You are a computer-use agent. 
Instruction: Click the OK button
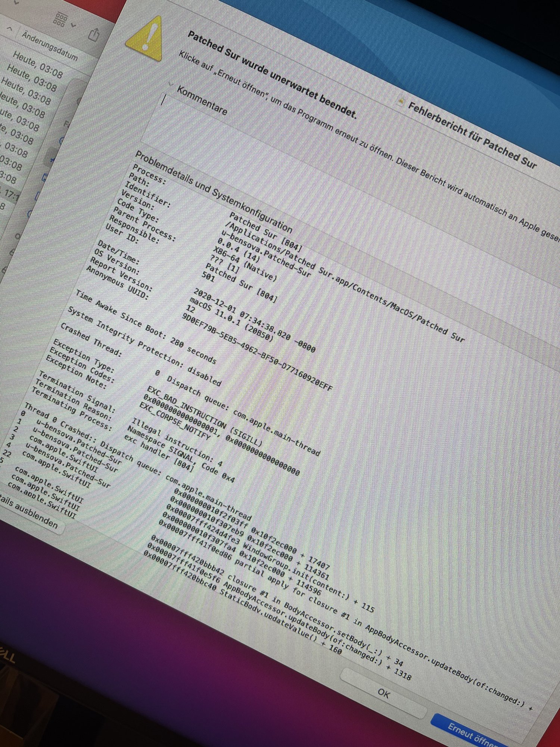point(383,693)
